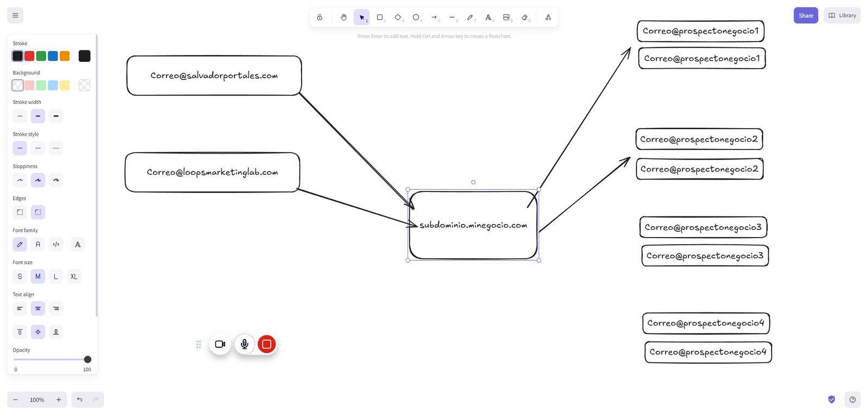Click the Share button
The height and width of the screenshot is (415, 868).
click(x=806, y=15)
